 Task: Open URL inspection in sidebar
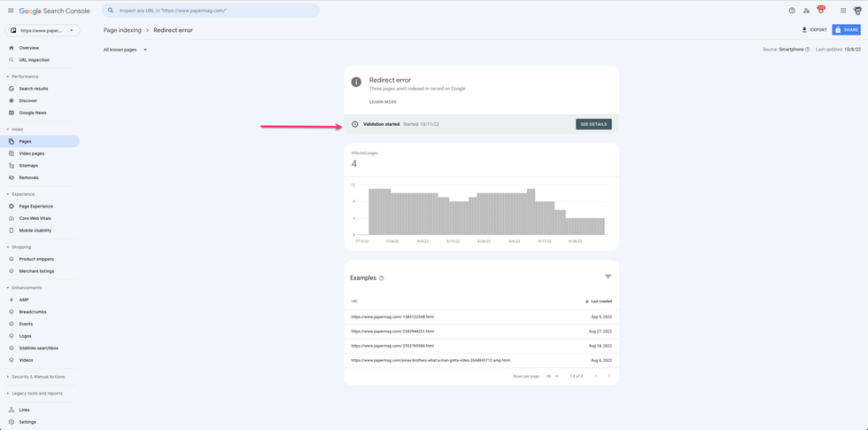pos(35,60)
